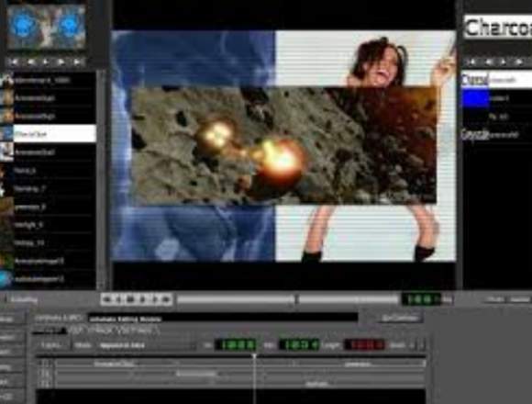Jump to end in left clip preview transport
The height and width of the screenshot is (404, 532).
coord(77,62)
